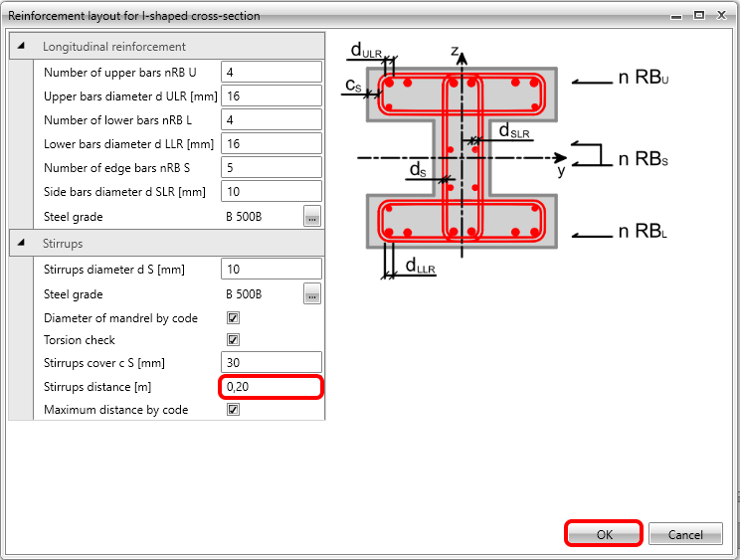Screen dimensions: 740x560
Task: Edit Number of upper bars nRB U field
Action: (272, 72)
